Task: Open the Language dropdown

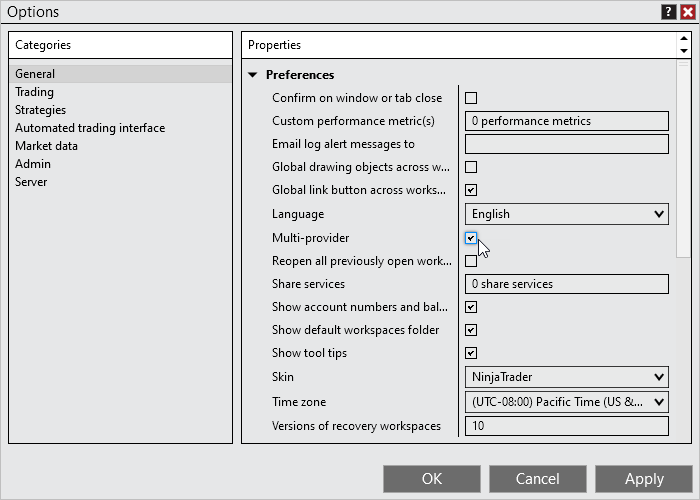Action: point(567,214)
